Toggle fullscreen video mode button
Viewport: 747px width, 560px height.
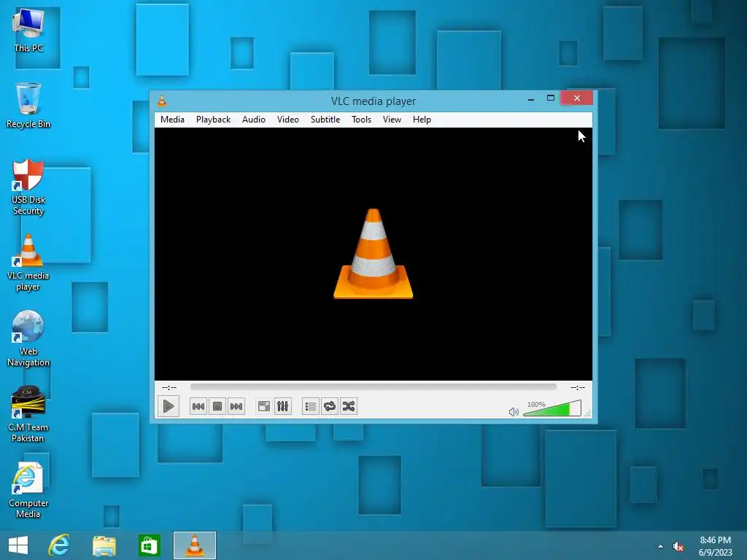click(264, 406)
